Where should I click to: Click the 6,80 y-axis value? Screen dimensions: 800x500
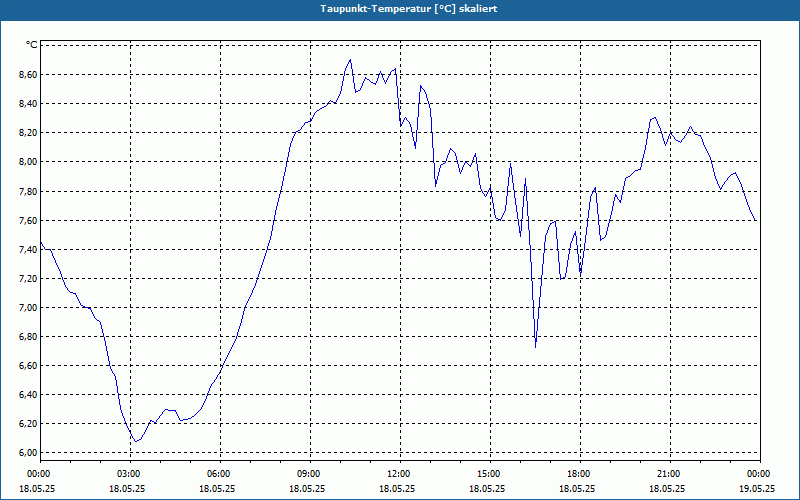29,337
